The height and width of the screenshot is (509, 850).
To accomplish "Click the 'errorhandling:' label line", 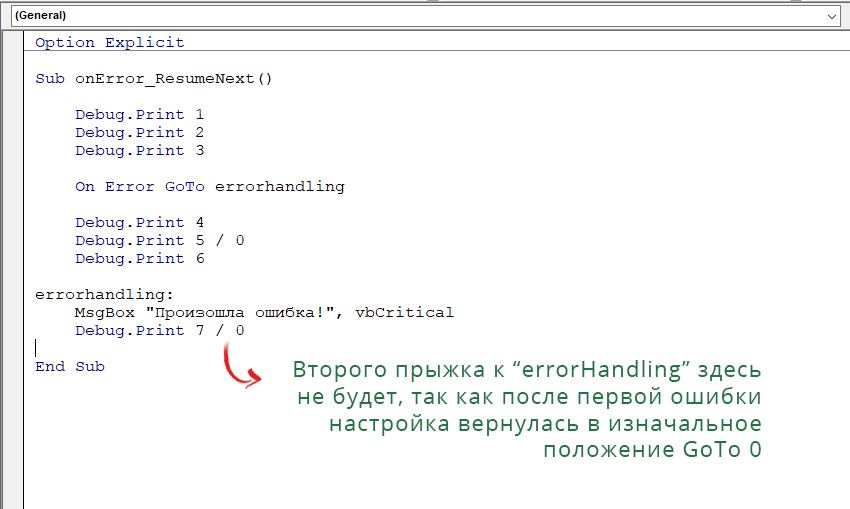I will (x=104, y=294).
